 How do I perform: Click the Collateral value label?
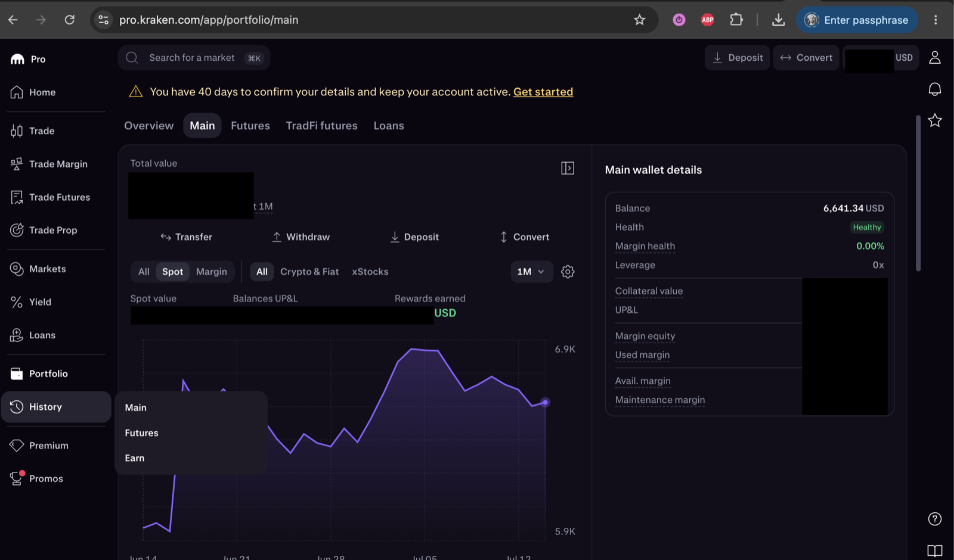(x=649, y=291)
